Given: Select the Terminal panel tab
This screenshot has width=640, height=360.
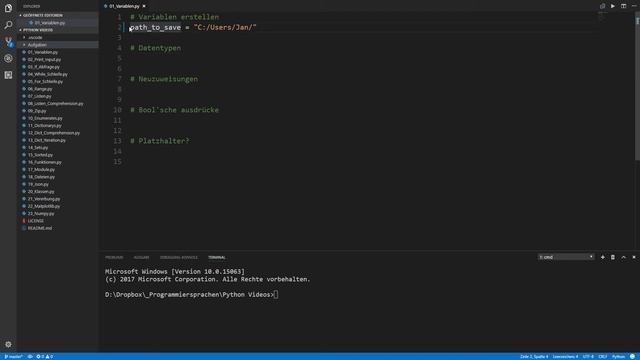Looking at the screenshot, I should point(217,258).
